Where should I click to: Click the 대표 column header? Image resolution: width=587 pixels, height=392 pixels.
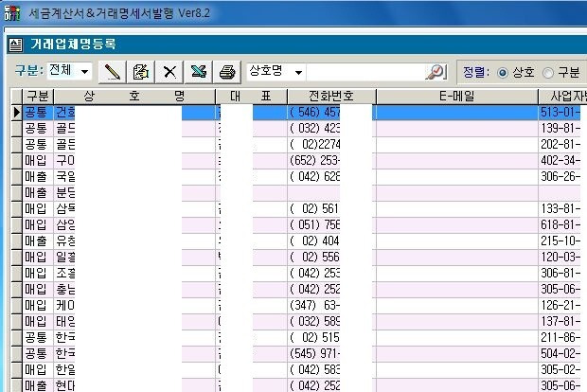click(x=251, y=97)
